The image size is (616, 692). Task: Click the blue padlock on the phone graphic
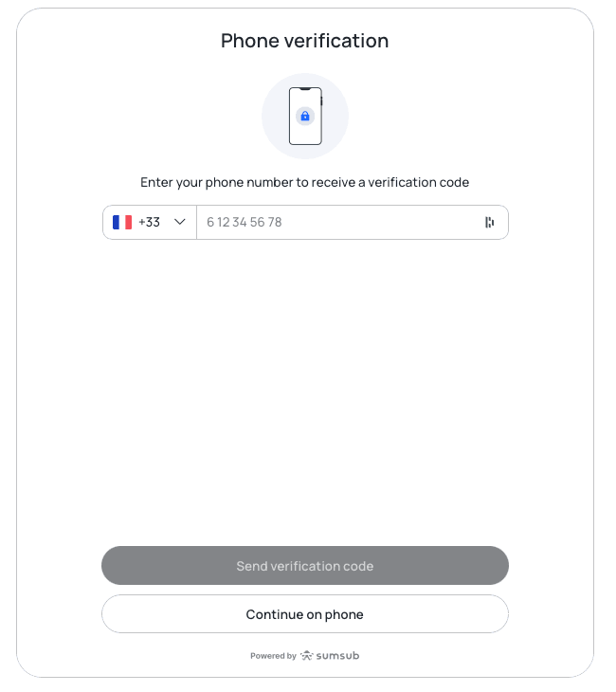(304, 116)
